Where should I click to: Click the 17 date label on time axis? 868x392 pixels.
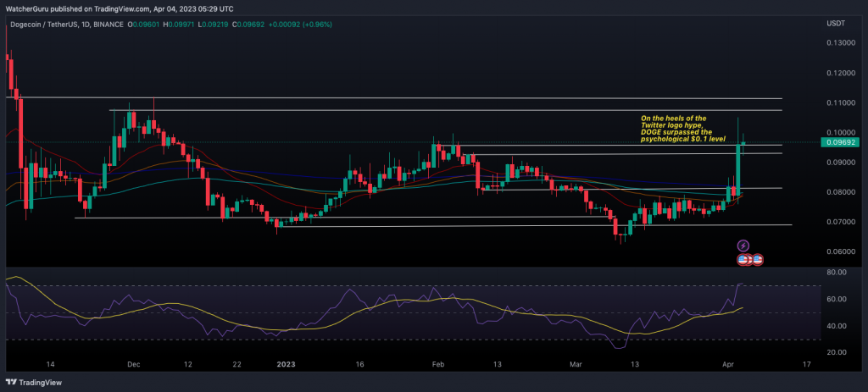807,364
